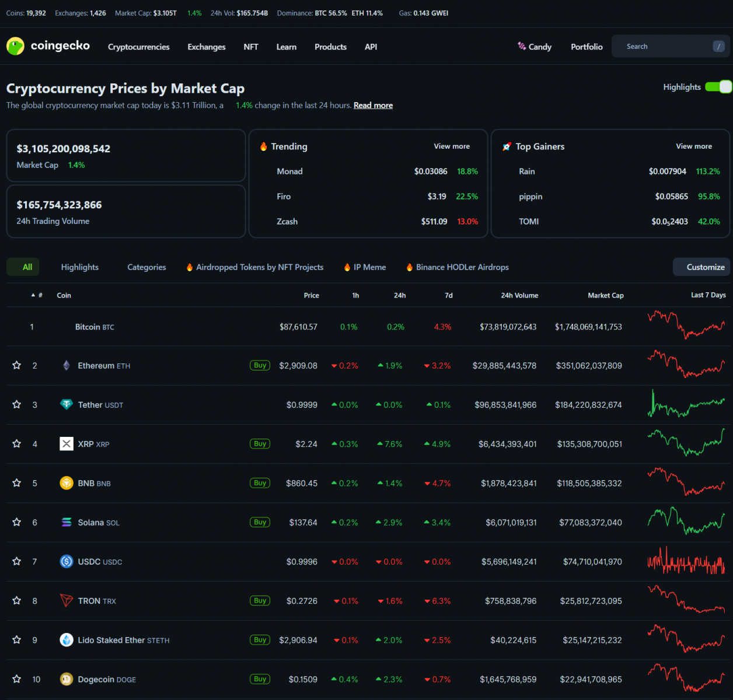Screen dimensions: 733x700
Task: Click the Dogecoin coin icon
Action: pos(67,679)
